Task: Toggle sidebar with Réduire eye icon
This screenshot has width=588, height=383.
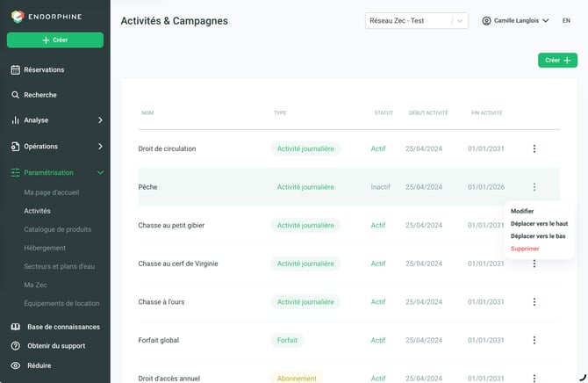Action: point(16,365)
